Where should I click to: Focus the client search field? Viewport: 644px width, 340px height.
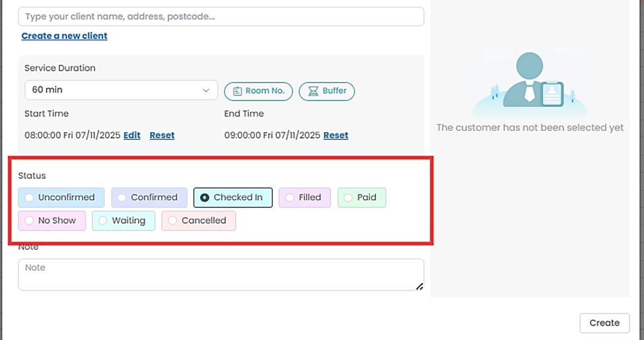(x=221, y=17)
